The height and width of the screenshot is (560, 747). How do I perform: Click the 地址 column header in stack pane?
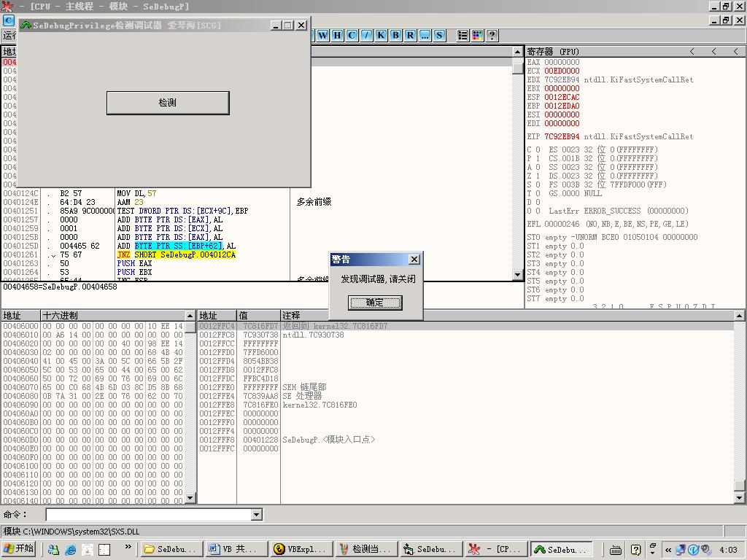pyautogui.click(x=217, y=316)
